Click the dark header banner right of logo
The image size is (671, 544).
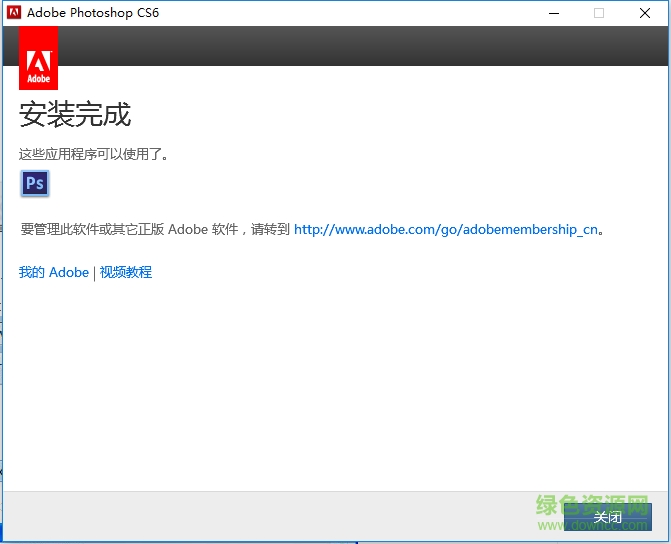[x=360, y=46]
